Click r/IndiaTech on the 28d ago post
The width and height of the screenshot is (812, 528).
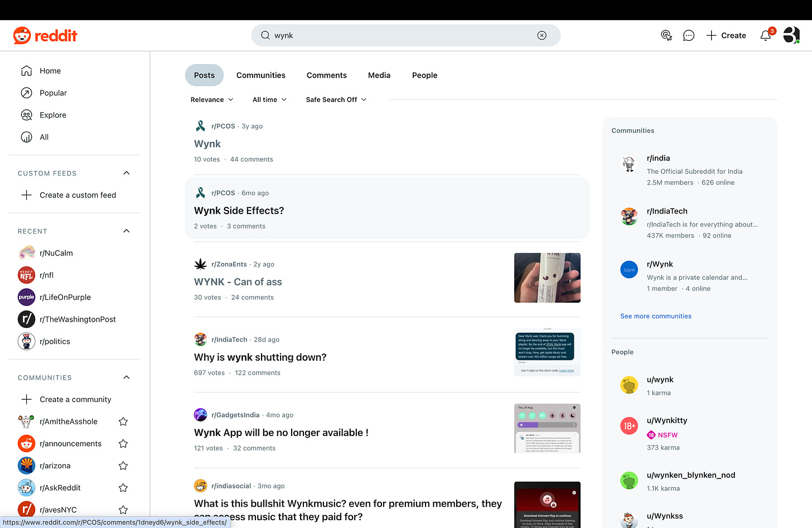[229, 340]
